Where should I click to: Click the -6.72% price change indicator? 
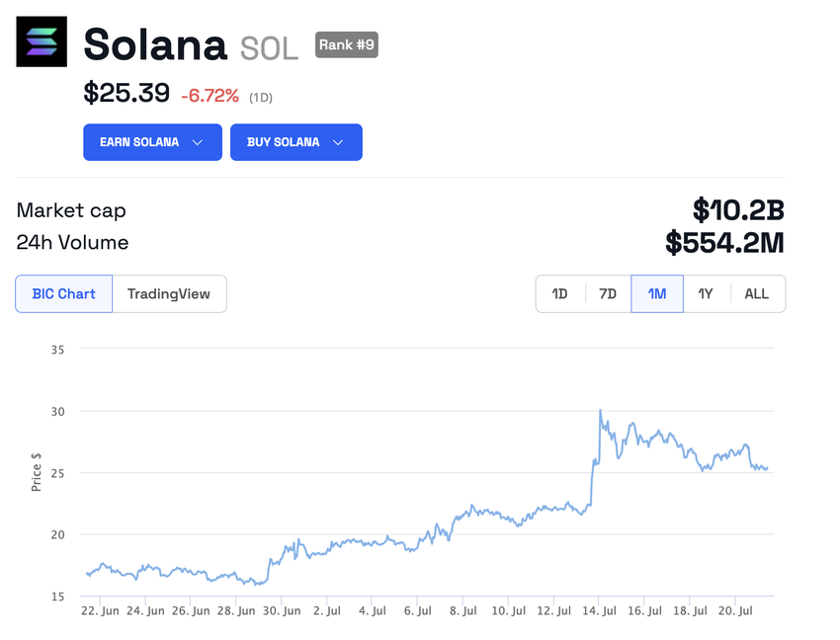click(x=210, y=96)
